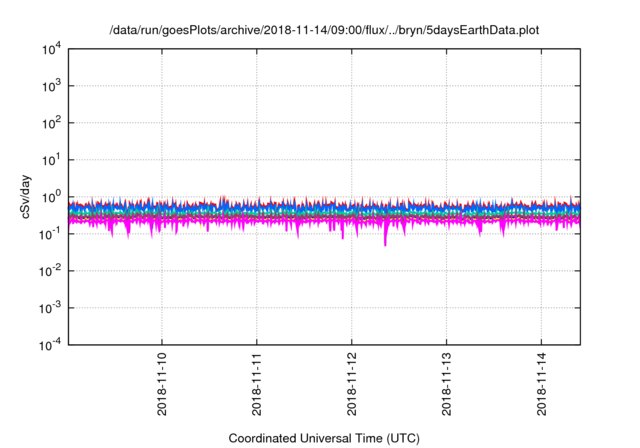Click the 2018-11-14 date label

[541, 384]
